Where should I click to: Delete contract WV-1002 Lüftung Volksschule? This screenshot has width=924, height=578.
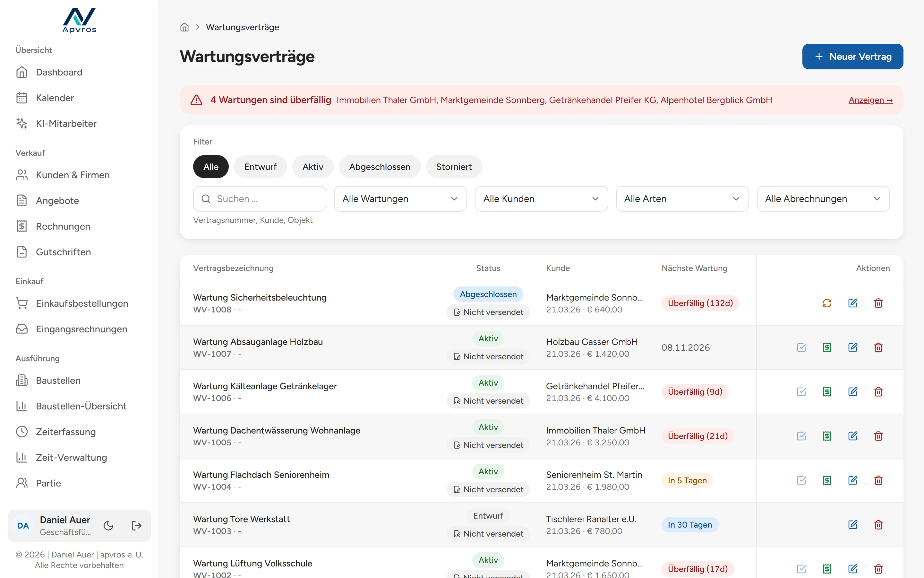[x=878, y=569]
